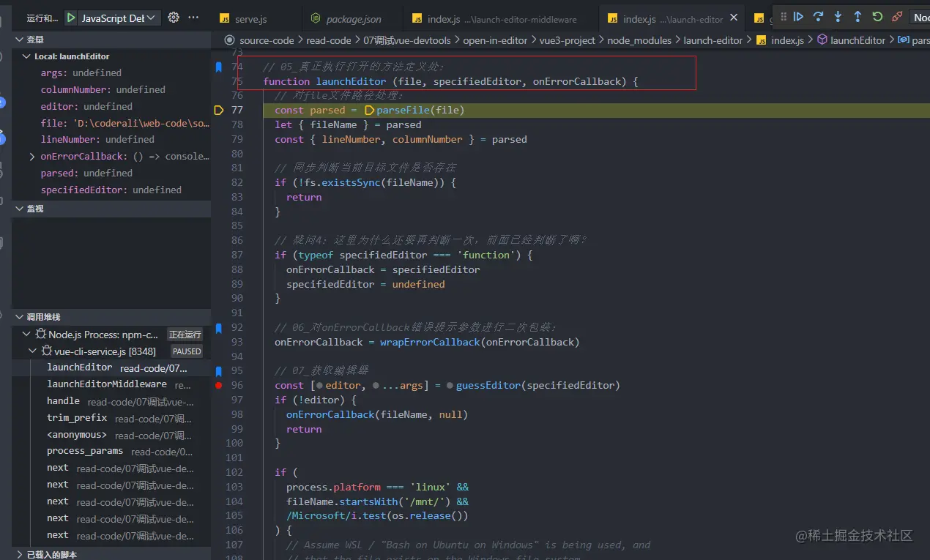The width and height of the screenshot is (930, 560).
Task: Click the bookmark marker on line 92
Action: (x=218, y=328)
